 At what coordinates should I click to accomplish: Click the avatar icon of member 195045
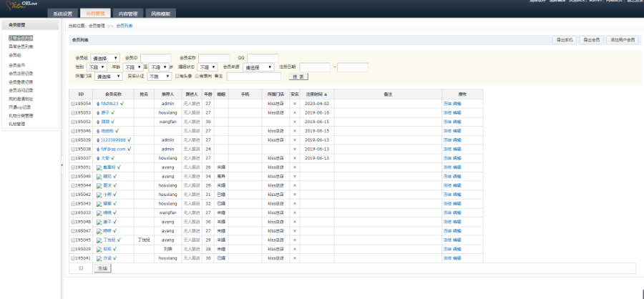pyautogui.click(x=99, y=240)
